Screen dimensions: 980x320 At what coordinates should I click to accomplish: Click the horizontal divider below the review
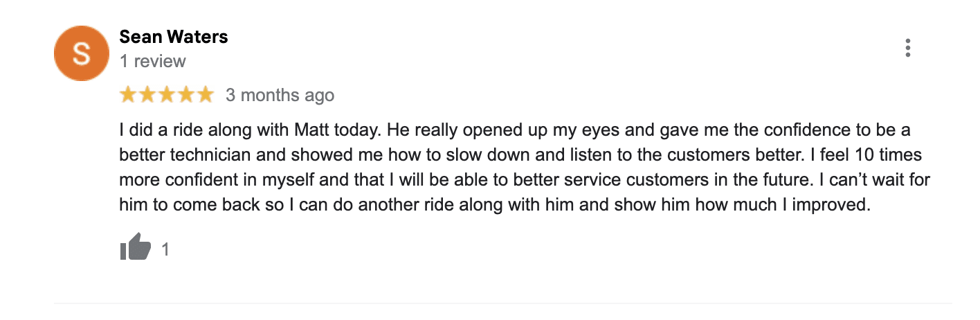coord(502,303)
